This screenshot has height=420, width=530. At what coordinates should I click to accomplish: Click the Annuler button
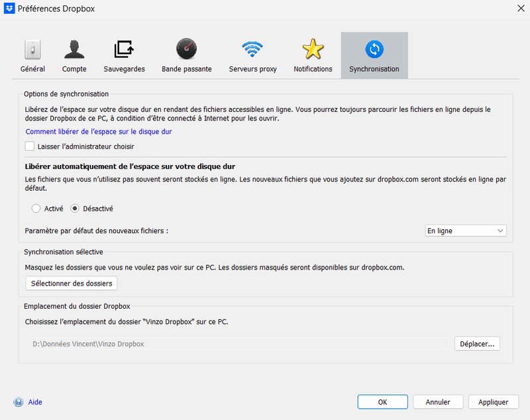point(438,402)
